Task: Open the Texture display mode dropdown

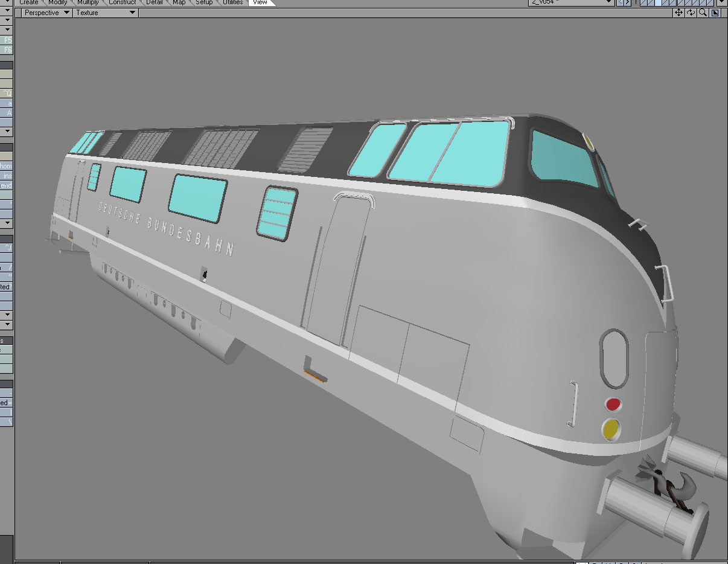Action: 104,13
